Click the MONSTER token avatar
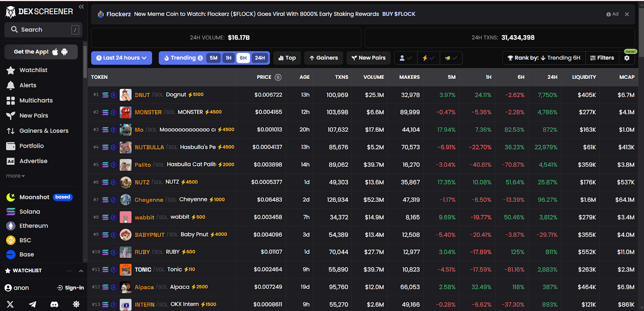 [x=126, y=112]
